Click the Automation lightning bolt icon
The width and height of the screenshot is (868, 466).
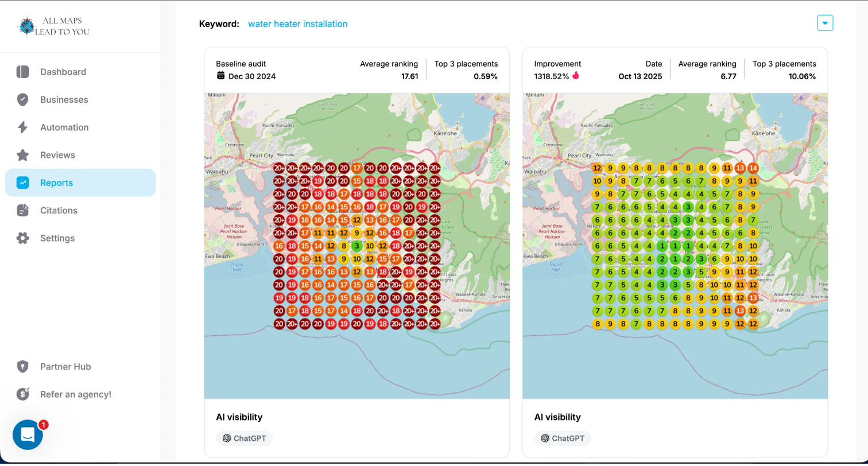coord(23,127)
